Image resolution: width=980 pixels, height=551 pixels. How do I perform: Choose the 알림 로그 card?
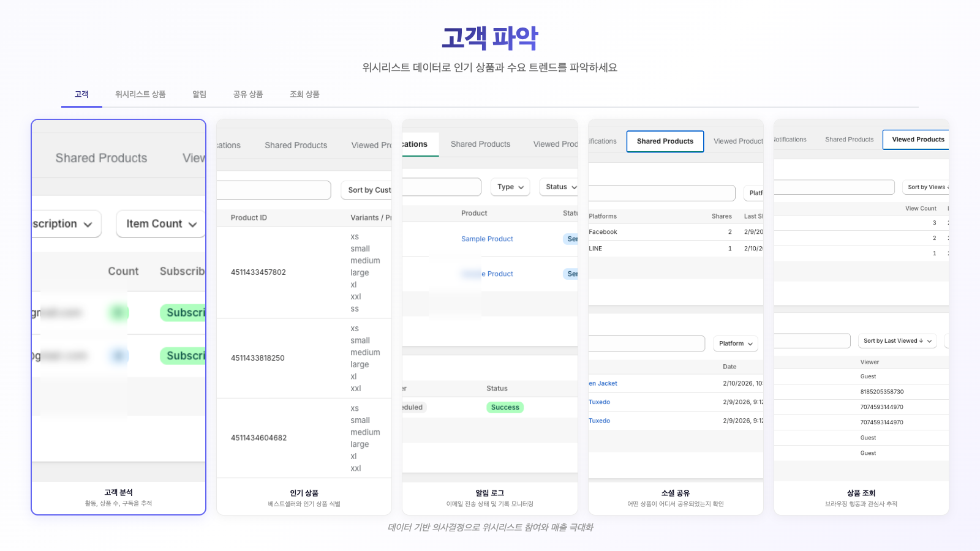[x=489, y=317]
